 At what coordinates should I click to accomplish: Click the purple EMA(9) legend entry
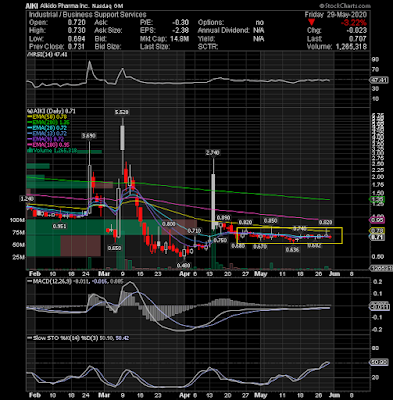47,139
